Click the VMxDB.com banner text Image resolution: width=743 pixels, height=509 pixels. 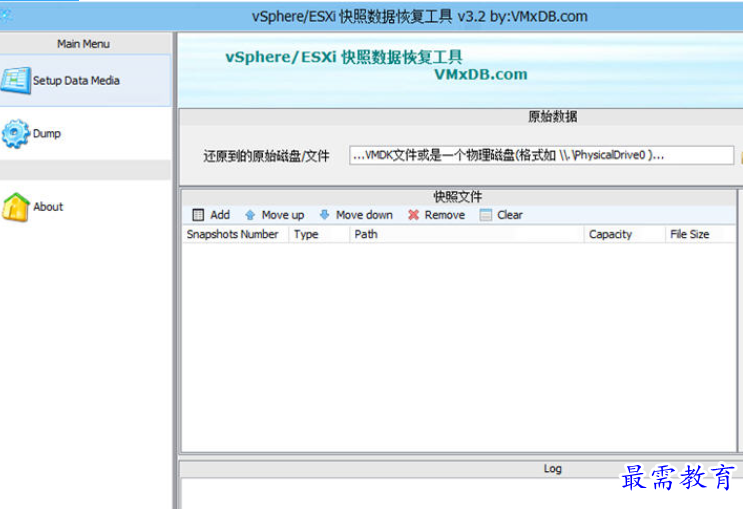[x=480, y=74]
